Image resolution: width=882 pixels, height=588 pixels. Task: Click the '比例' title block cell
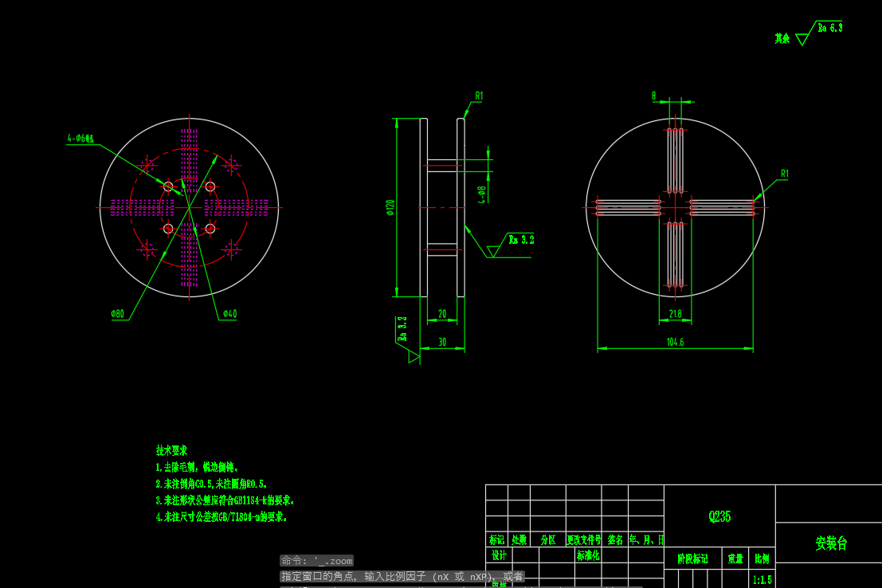pos(762,559)
